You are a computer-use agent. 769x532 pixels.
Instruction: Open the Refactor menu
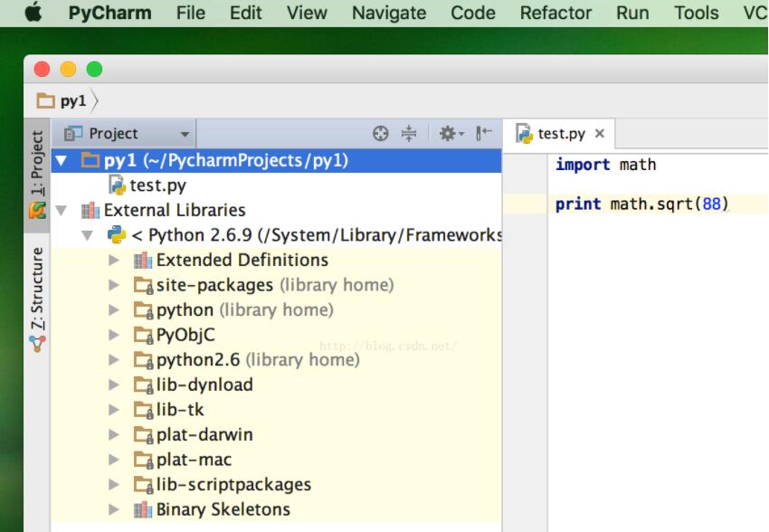point(555,13)
